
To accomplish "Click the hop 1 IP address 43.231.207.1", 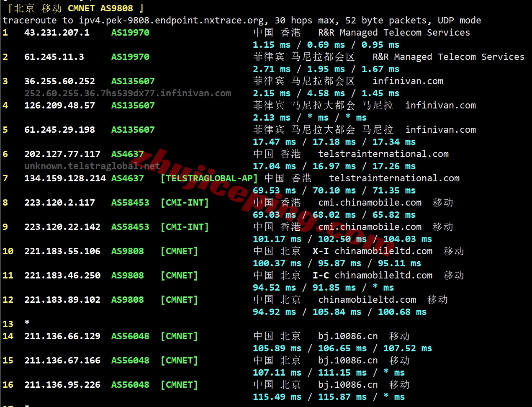I will point(57,33).
